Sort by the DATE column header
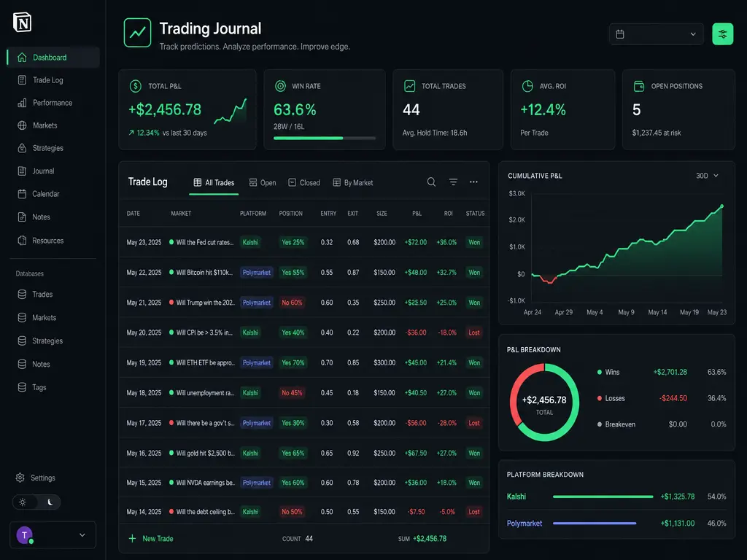 coord(133,214)
